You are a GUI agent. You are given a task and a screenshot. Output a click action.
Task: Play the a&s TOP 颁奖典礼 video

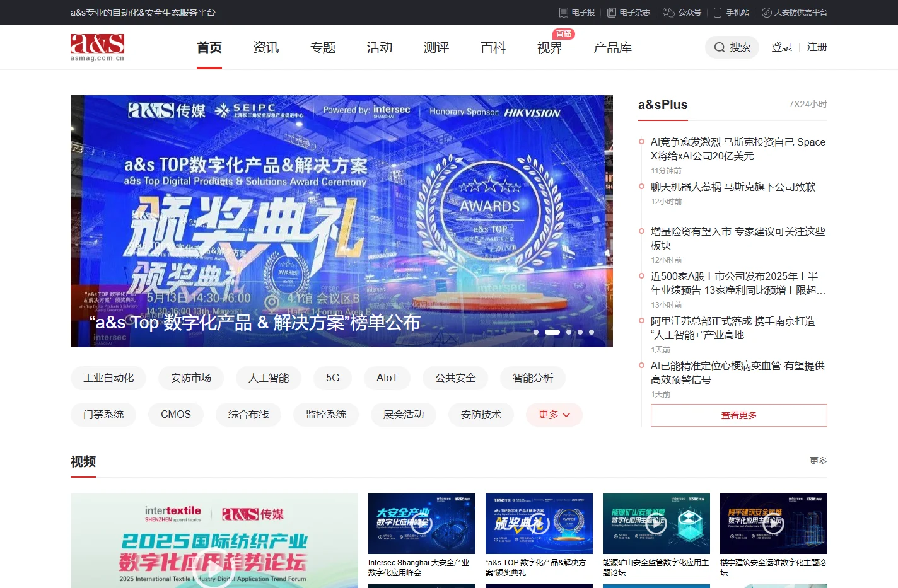539,523
